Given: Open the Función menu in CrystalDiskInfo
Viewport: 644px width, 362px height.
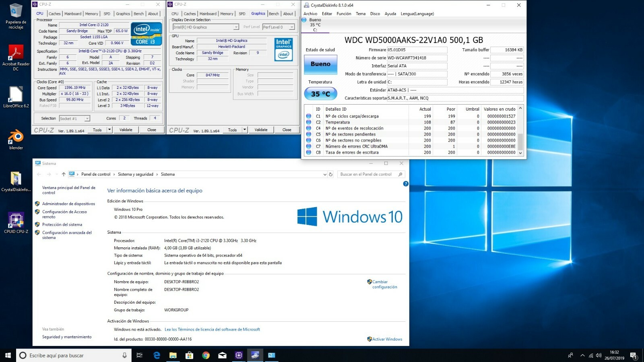Looking at the screenshot, I should pyautogui.click(x=344, y=14).
